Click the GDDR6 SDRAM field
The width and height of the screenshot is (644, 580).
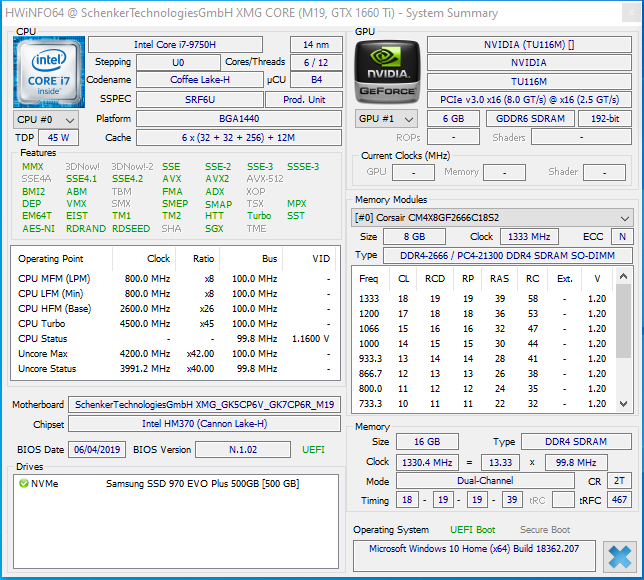tap(531, 119)
